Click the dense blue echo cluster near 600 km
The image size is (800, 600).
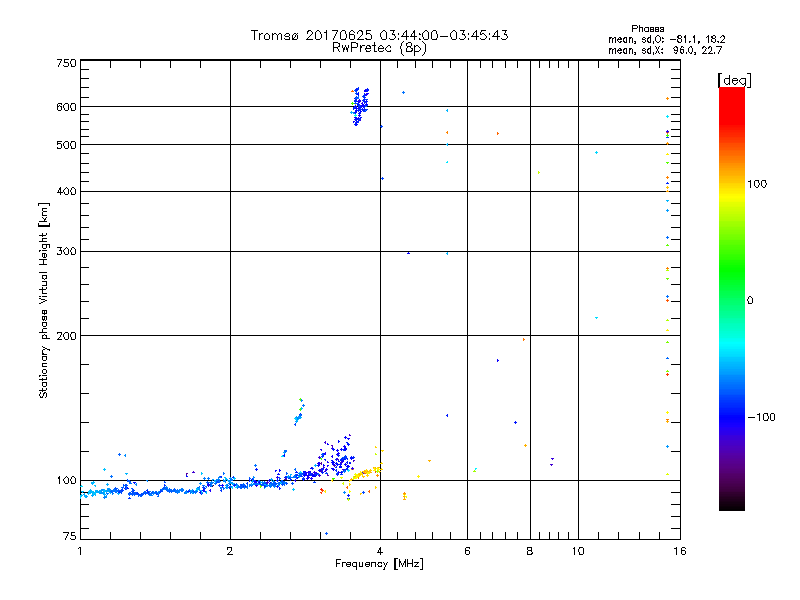click(x=360, y=106)
